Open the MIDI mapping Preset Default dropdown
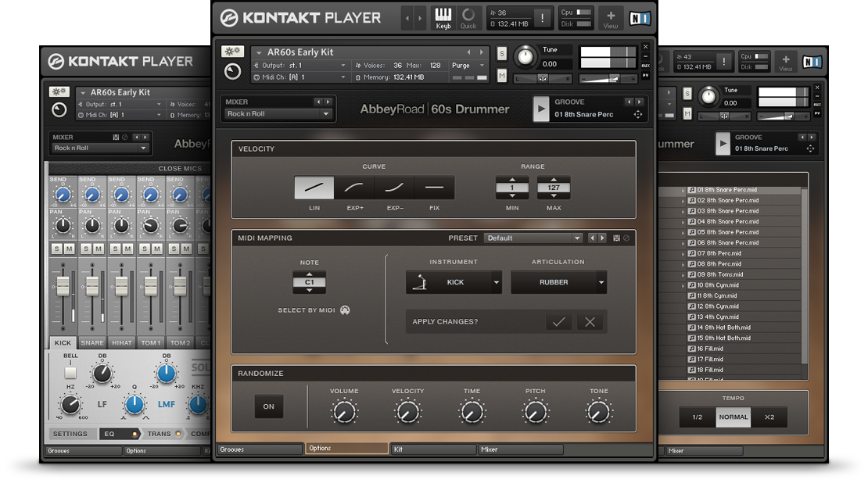This screenshot has width=868, height=483. tap(533, 238)
